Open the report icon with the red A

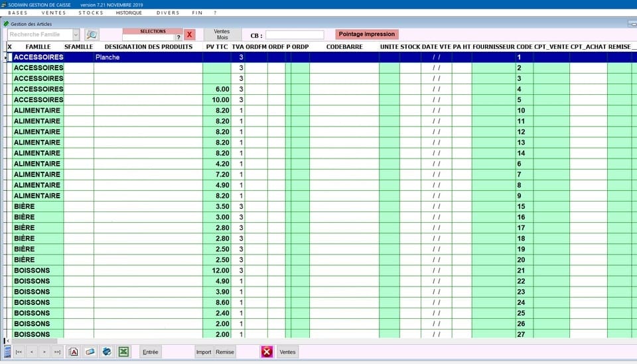[74, 352]
